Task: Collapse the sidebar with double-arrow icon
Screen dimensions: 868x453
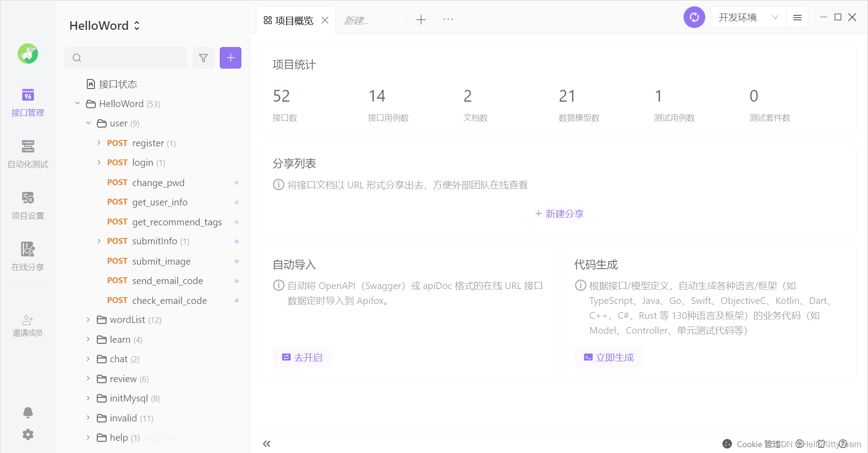Action: 267,444
